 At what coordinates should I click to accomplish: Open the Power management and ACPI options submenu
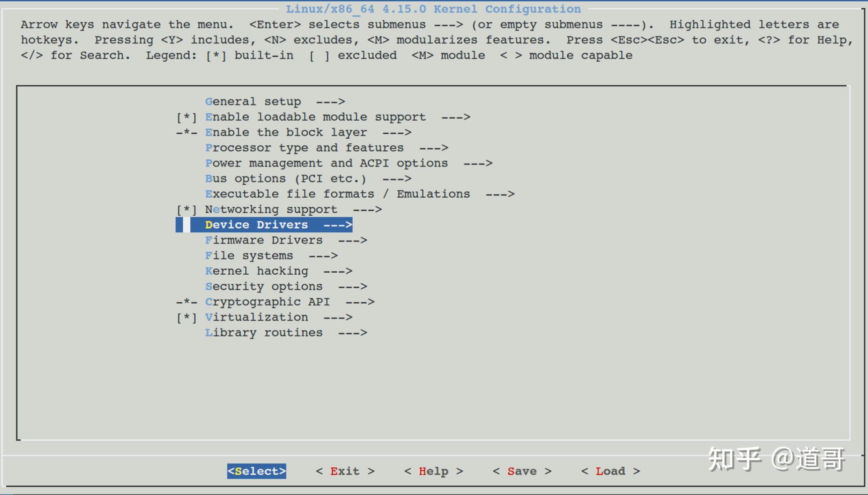(326, 162)
